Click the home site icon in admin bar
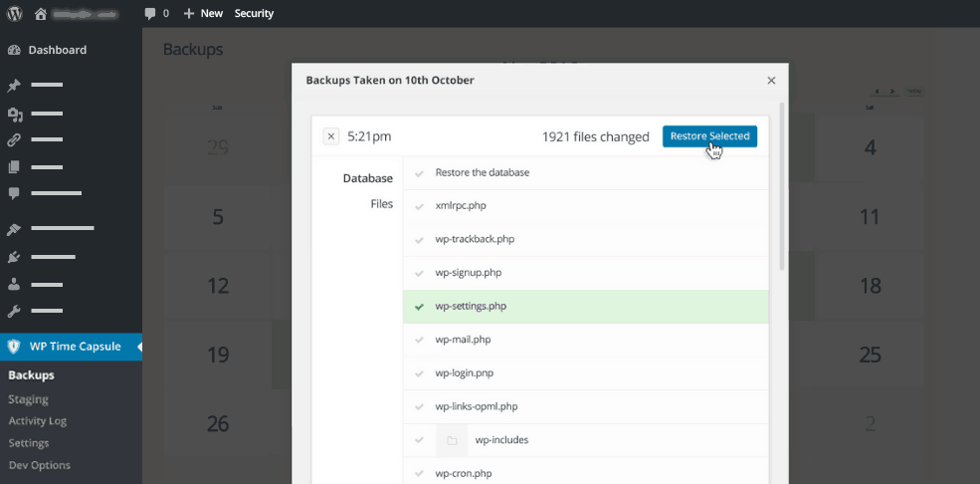The height and width of the screenshot is (484, 980). click(x=40, y=14)
